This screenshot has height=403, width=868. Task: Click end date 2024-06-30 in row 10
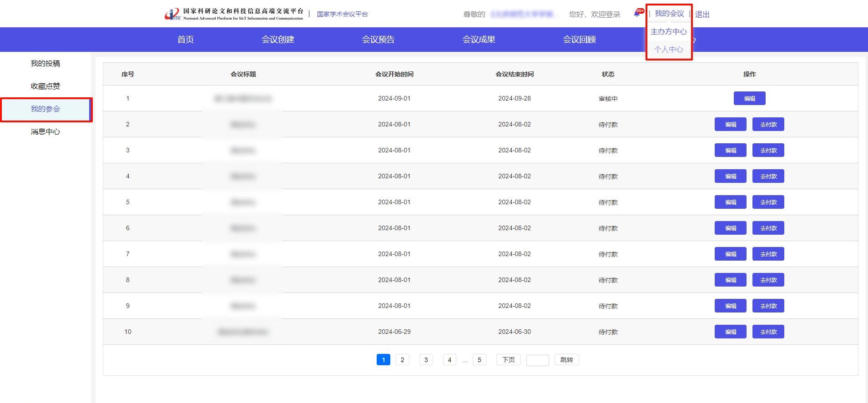click(515, 332)
